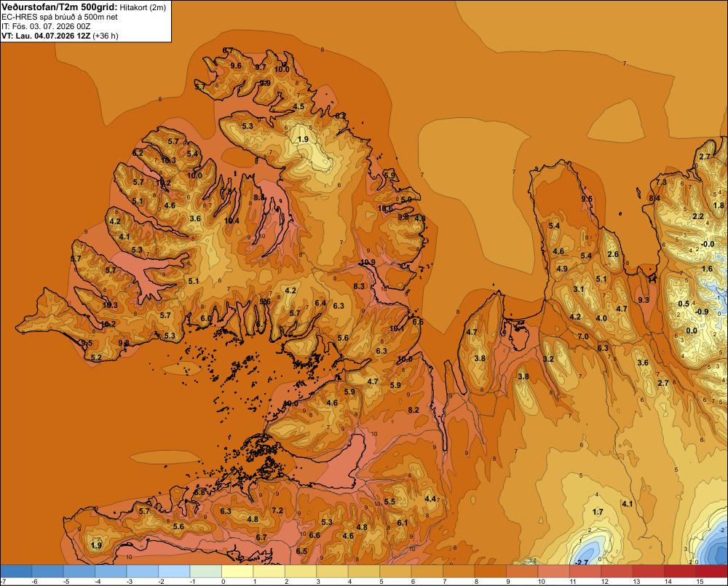Select the 0 degree pale yellow legend swatch

coord(237,571)
